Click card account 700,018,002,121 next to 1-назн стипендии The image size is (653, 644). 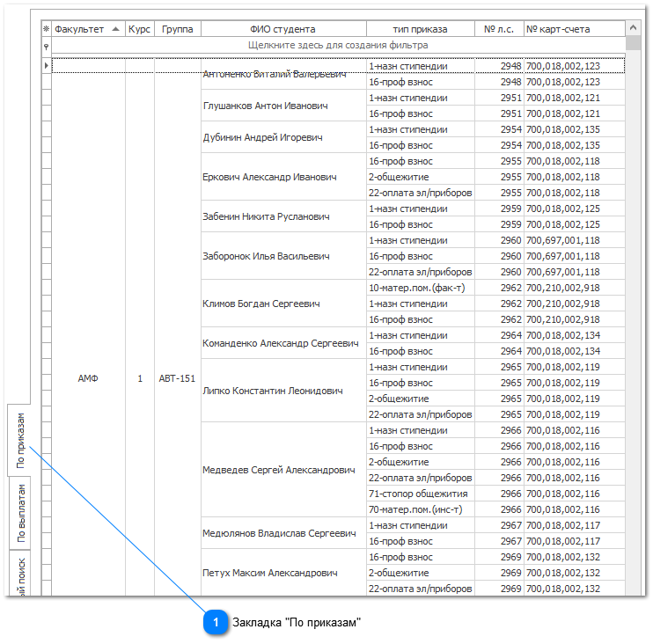point(575,98)
